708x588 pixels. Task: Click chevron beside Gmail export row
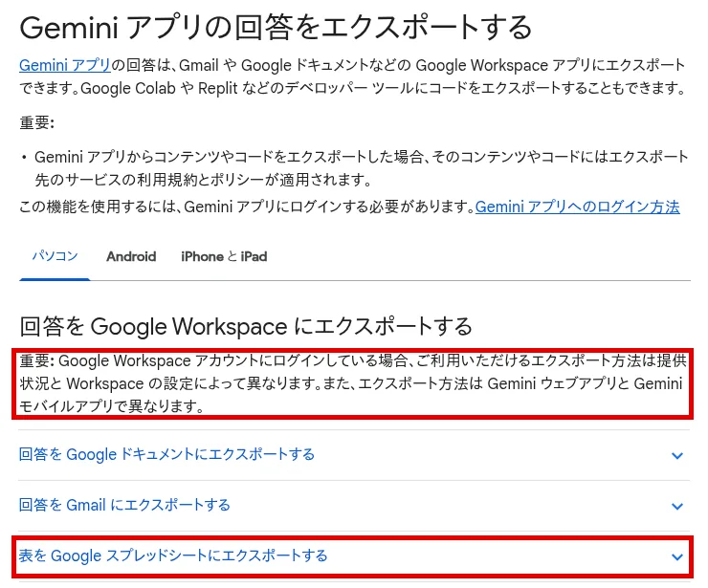(676, 506)
